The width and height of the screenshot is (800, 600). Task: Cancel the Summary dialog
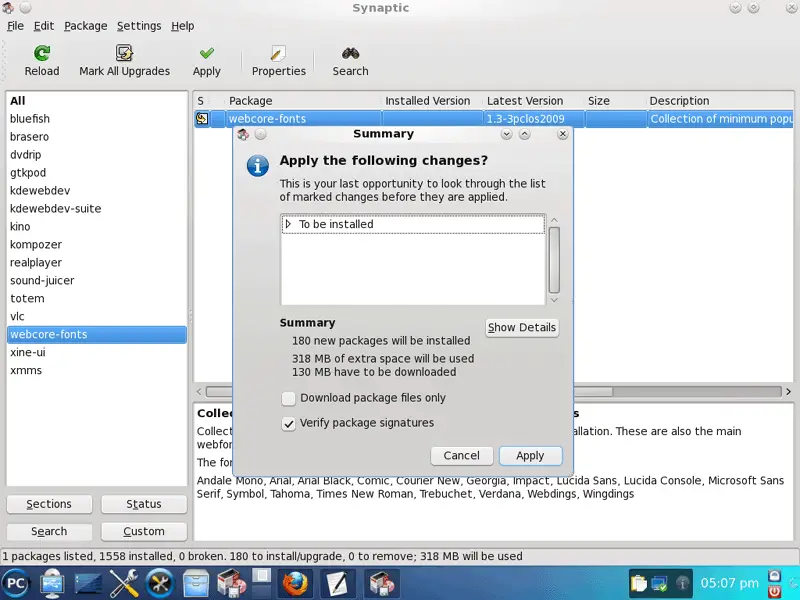(461, 455)
